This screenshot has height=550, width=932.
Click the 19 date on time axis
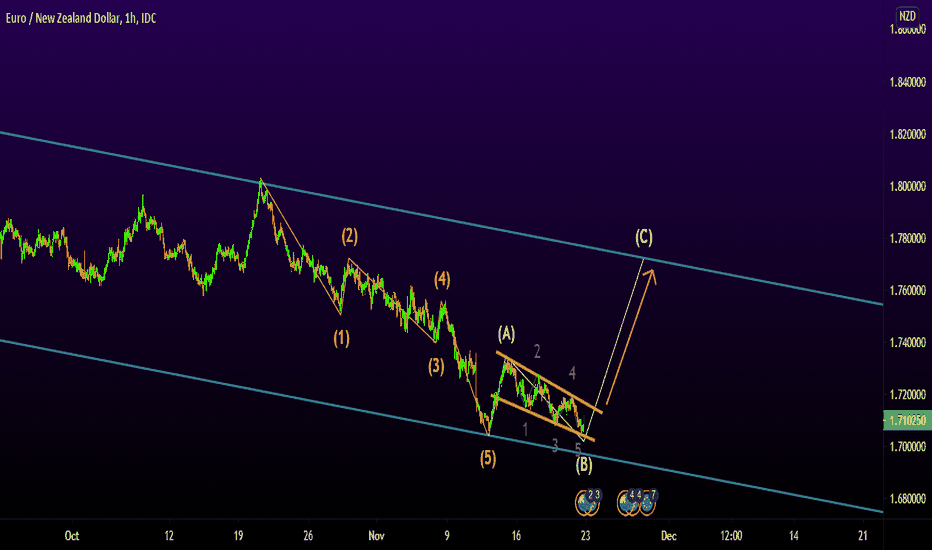[238, 536]
